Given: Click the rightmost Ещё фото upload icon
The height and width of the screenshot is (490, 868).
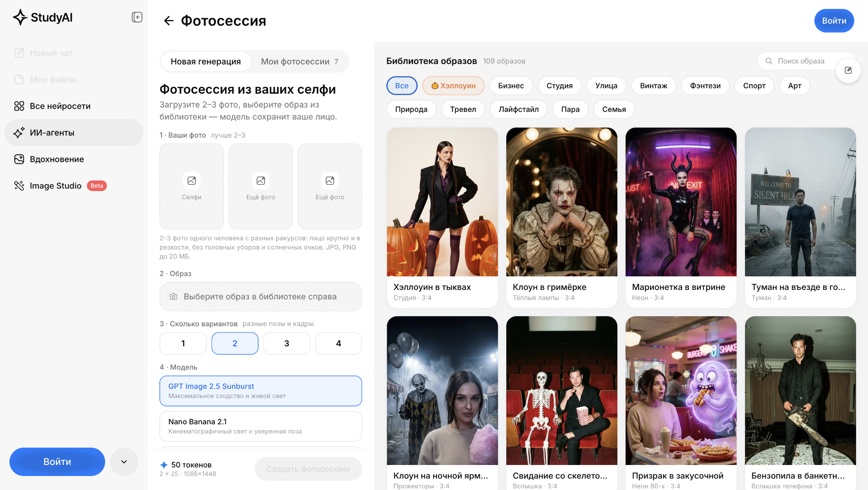Looking at the screenshot, I should click(x=330, y=181).
